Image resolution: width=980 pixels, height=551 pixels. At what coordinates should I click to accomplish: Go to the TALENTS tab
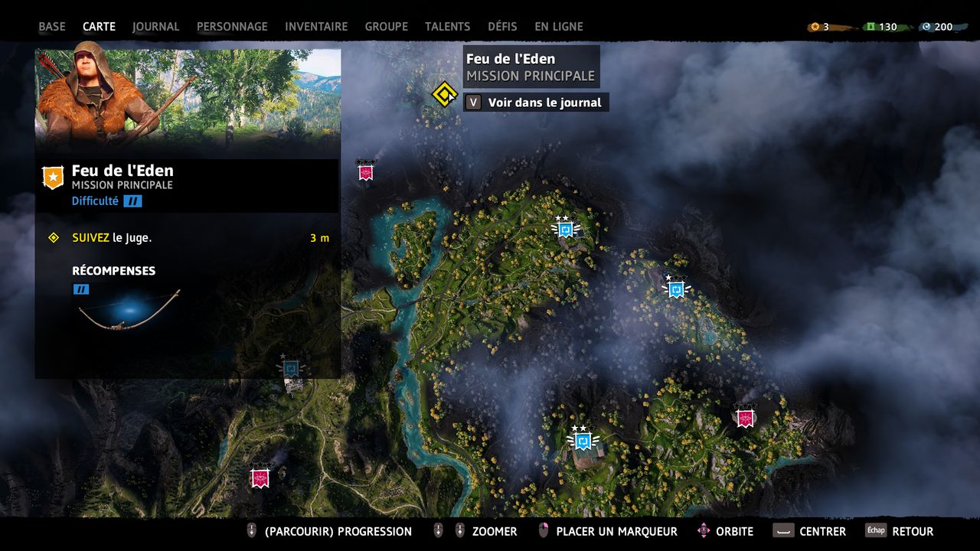click(x=448, y=26)
